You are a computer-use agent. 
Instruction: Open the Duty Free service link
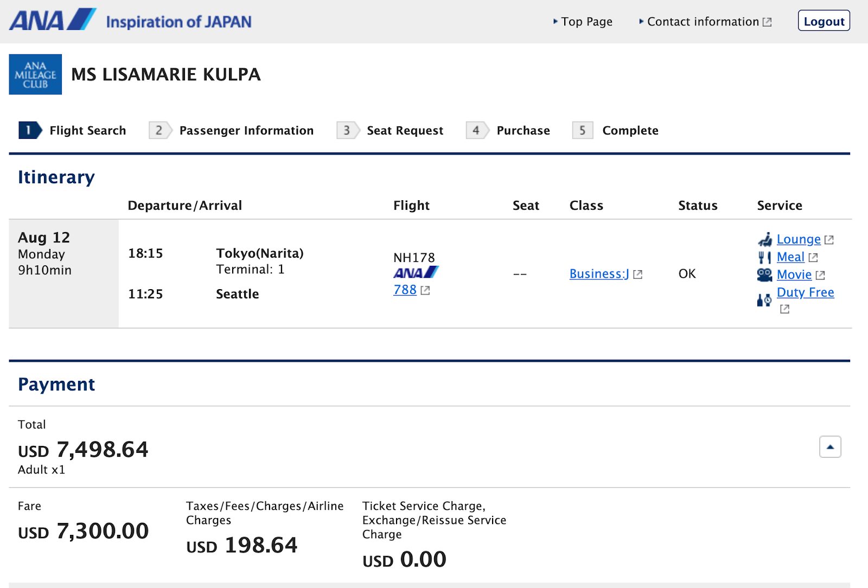click(805, 292)
